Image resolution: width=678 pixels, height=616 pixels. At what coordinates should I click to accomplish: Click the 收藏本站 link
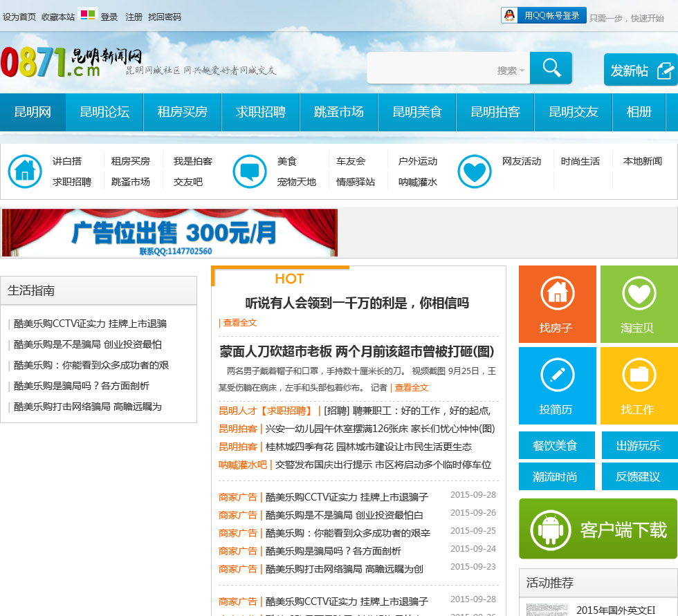[x=58, y=17]
